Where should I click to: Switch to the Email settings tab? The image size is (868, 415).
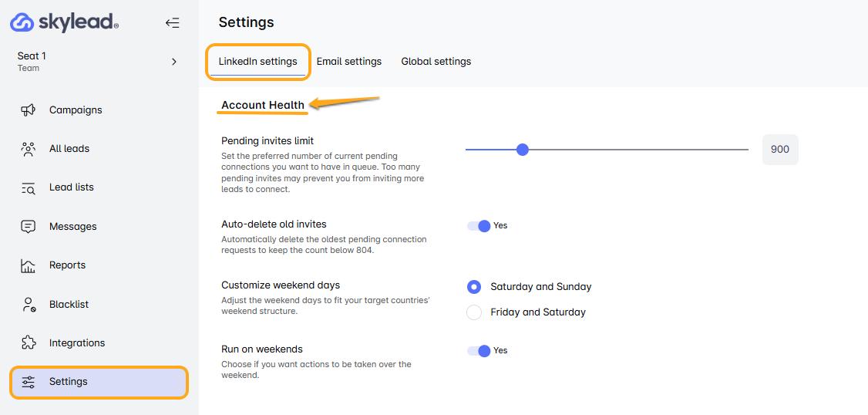349,62
